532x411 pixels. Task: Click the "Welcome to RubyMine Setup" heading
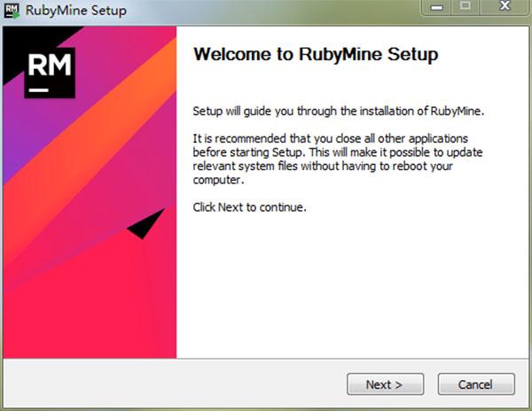pyautogui.click(x=316, y=55)
